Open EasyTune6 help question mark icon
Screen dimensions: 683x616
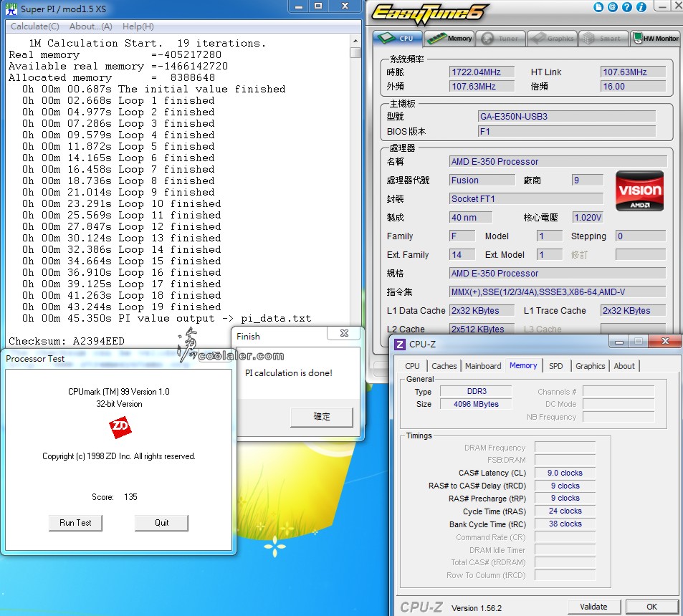(627, 7)
